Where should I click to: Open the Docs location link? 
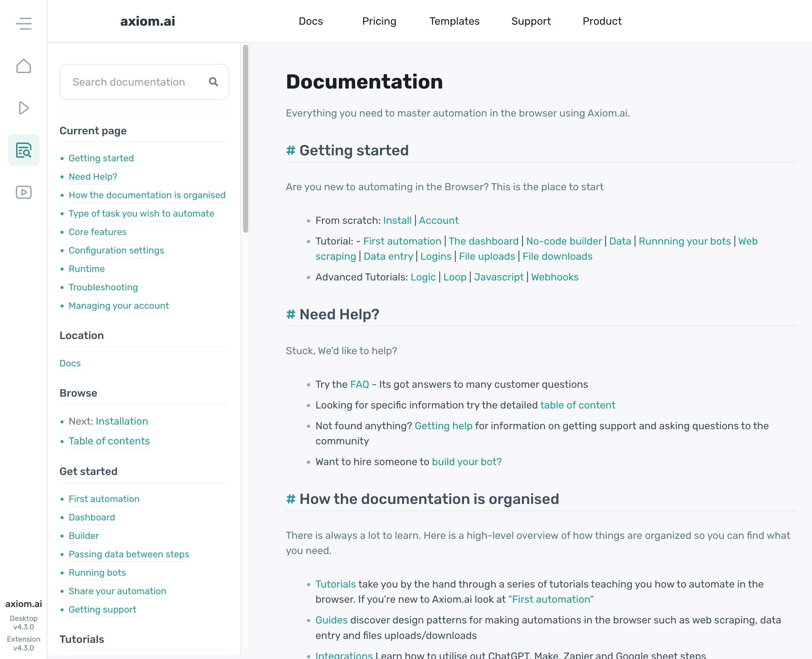(x=70, y=363)
